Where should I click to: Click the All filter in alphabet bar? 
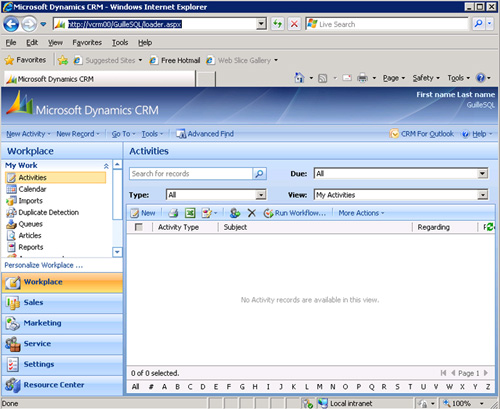click(x=135, y=387)
